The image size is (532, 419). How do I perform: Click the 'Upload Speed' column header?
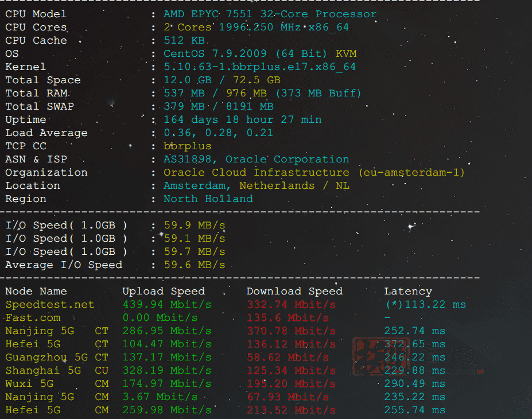point(164,292)
